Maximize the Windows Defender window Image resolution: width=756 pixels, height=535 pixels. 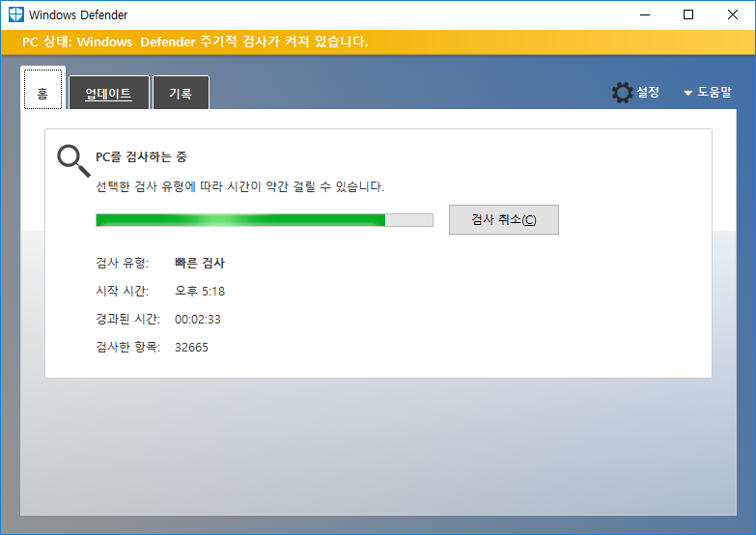(688, 14)
